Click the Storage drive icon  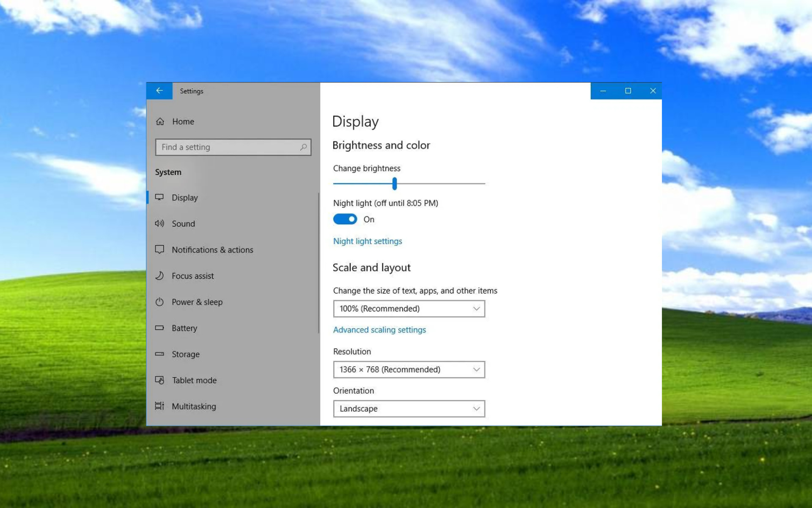(x=159, y=354)
